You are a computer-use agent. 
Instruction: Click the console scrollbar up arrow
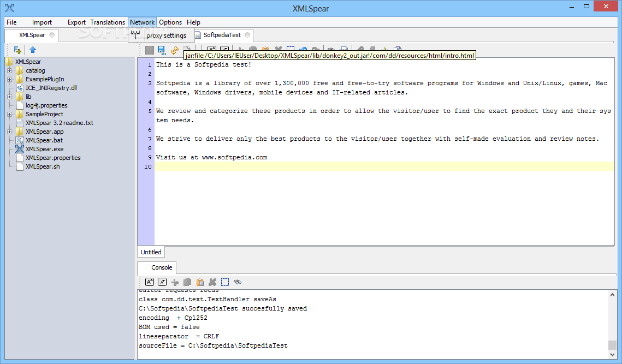click(613, 295)
